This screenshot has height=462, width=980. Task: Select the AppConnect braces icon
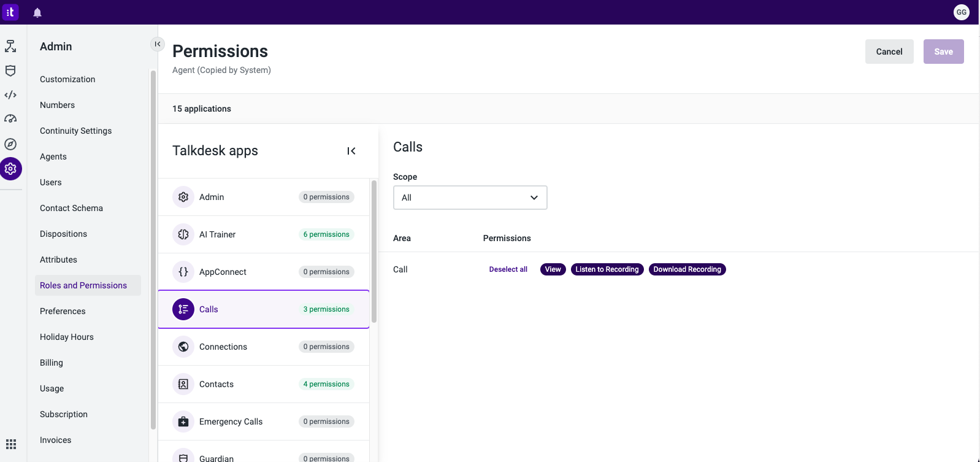(x=183, y=272)
